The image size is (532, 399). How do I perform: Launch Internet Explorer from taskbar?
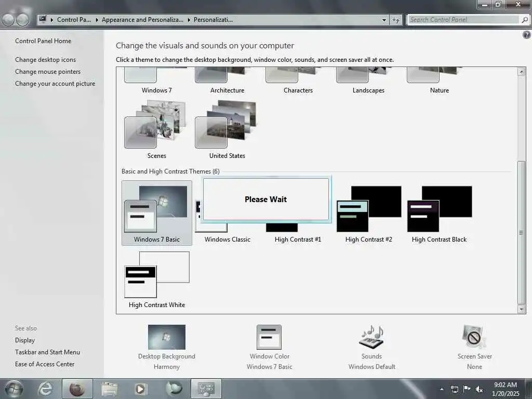click(45, 389)
